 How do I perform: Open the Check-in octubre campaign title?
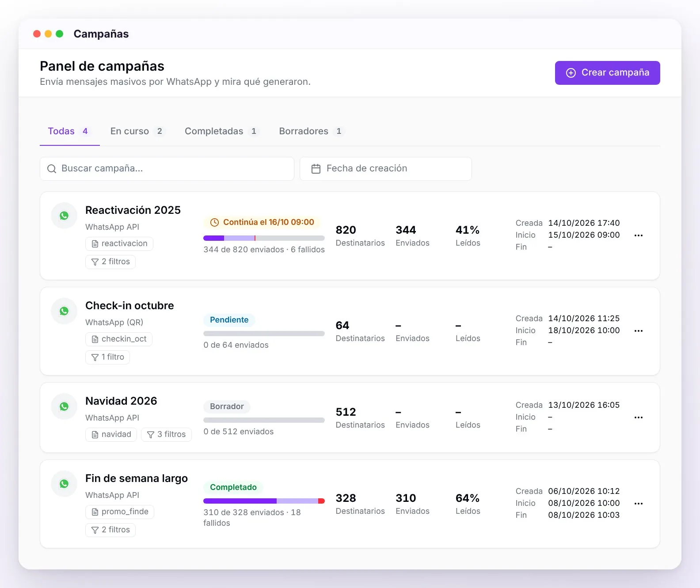point(129,305)
